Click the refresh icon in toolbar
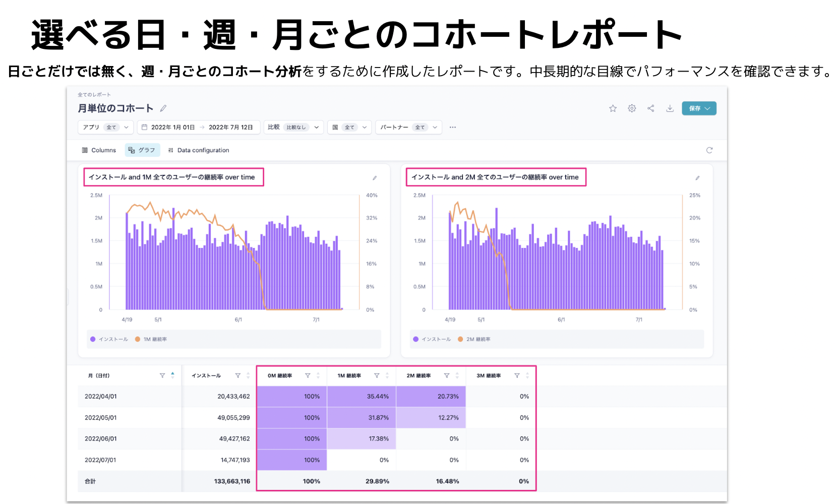The width and height of the screenshot is (837, 504). point(709,150)
